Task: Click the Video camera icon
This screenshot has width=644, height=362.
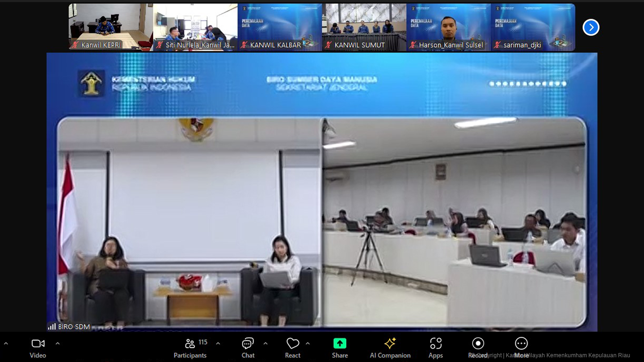Action: [38, 344]
